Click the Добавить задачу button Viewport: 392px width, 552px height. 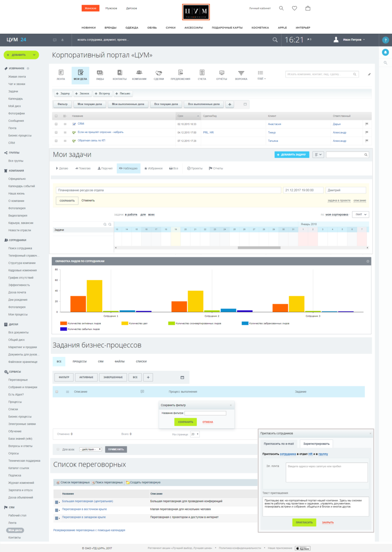[292, 155]
